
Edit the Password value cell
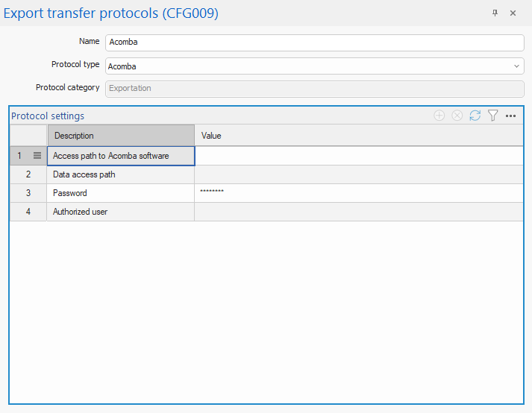point(358,193)
